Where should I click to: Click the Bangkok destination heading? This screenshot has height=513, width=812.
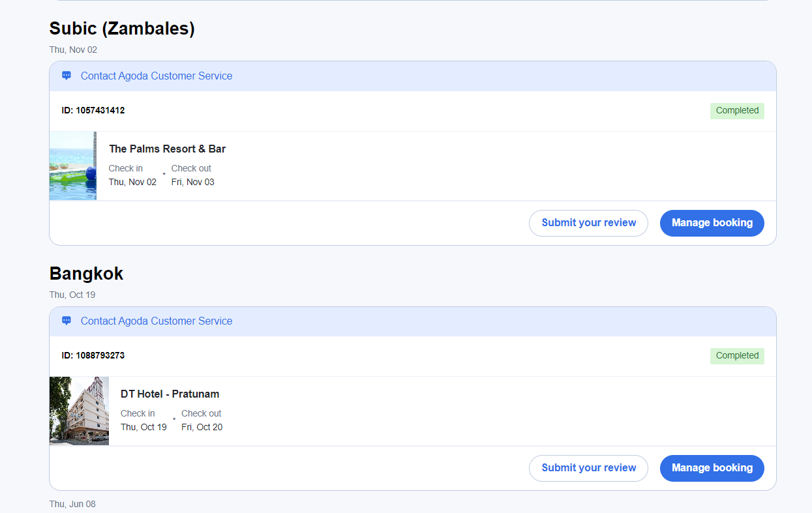(86, 274)
